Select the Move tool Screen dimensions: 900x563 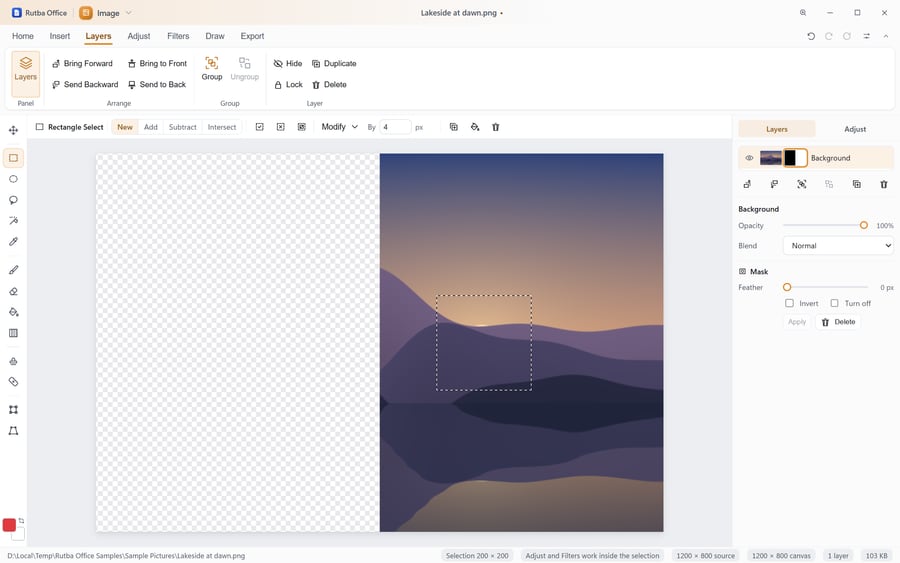click(x=13, y=130)
